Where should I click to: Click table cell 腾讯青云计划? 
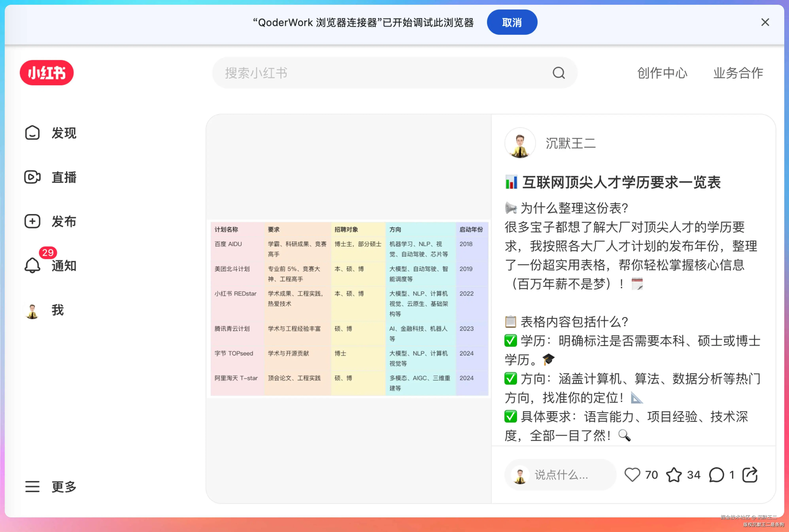232,328
